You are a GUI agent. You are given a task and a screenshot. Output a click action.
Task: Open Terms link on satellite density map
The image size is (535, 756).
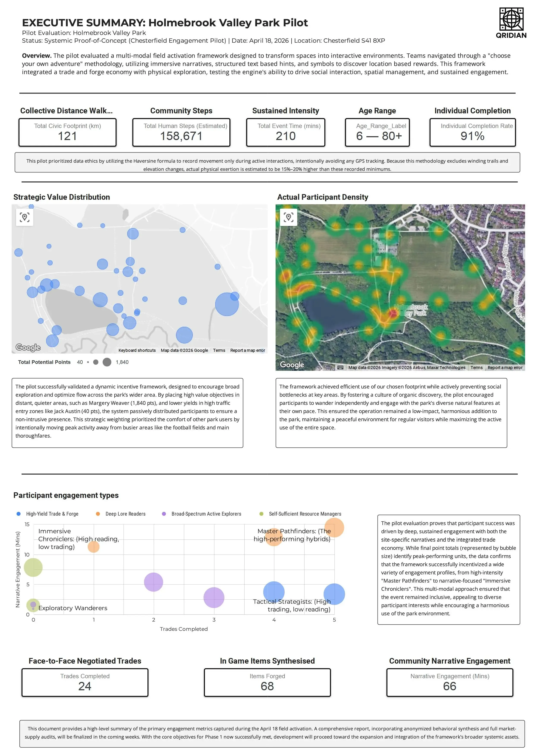476,368
